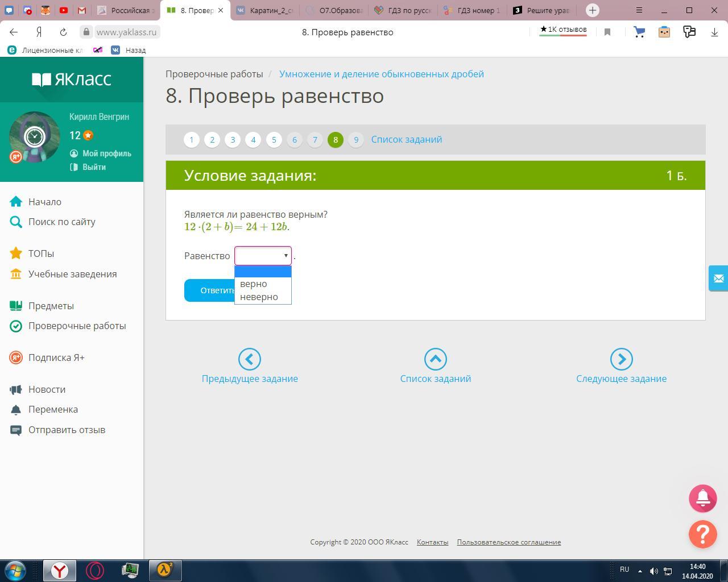This screenshot has width=728, height=582.
Task: Click the back navigation arrow
Action: 14,32
